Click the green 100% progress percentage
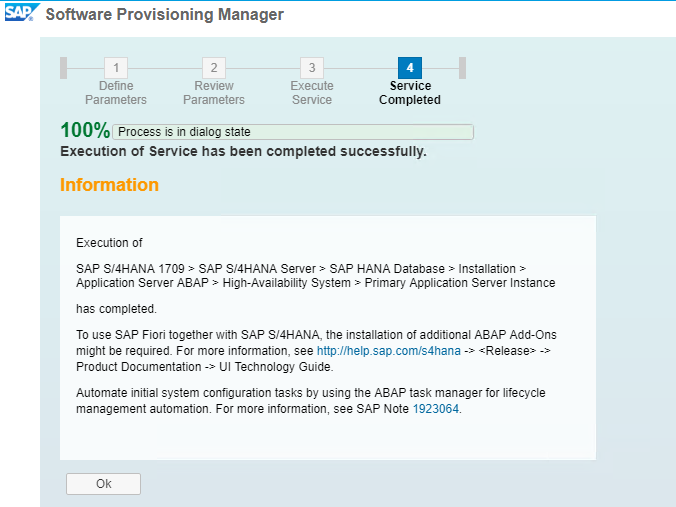676x507 pixels. click(x=85, y=130)
